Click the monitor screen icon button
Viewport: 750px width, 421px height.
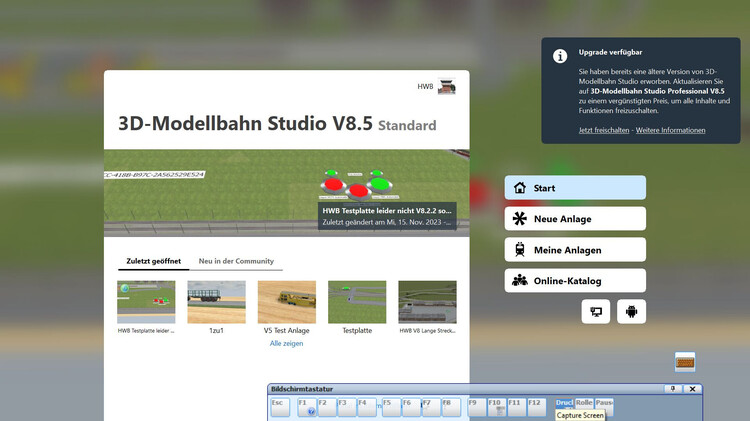click(x=596, y=311)
